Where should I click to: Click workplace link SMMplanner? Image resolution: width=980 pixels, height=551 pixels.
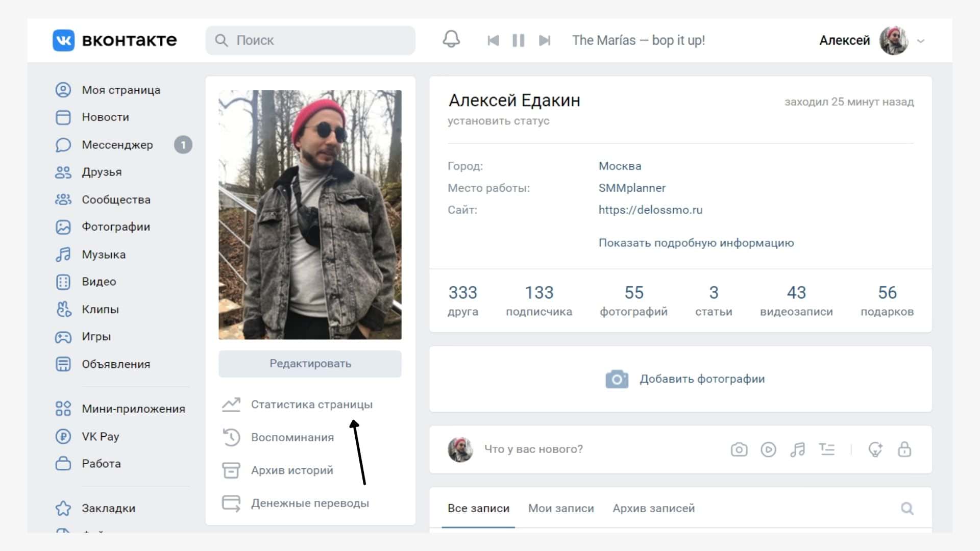[632, 188]
